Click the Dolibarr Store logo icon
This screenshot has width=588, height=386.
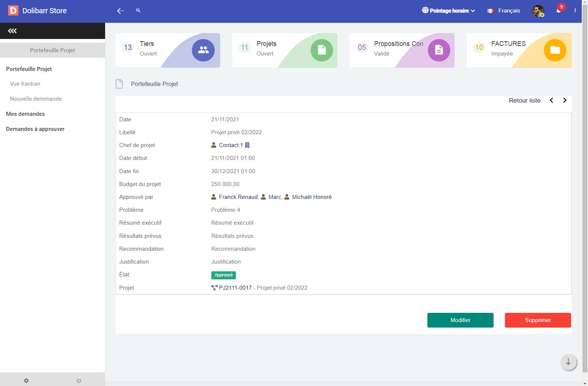[13, 11]
